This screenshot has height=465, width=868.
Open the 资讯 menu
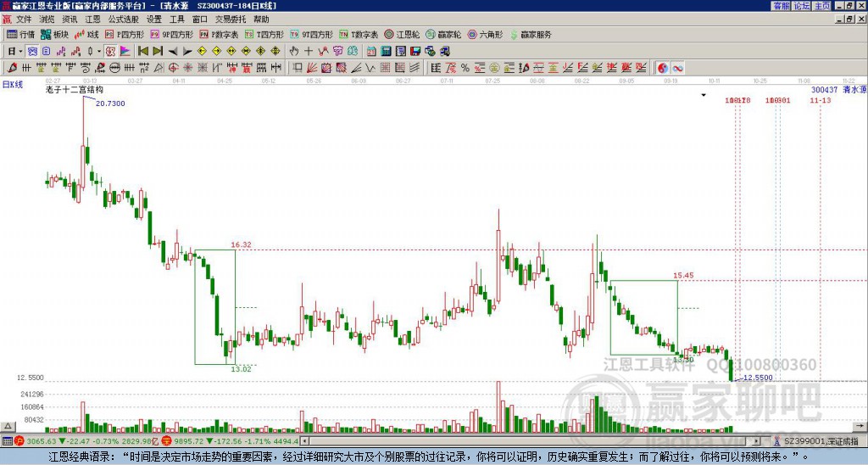(70, 20)
